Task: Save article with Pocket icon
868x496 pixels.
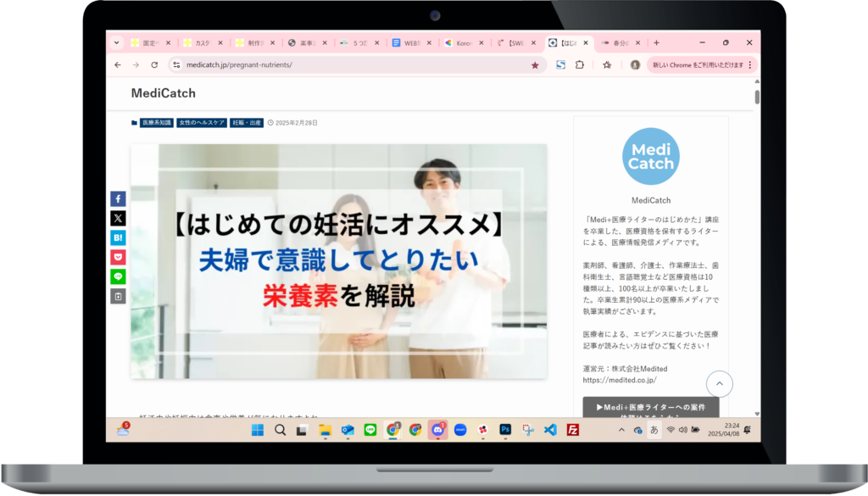Action: pyautogui.click(x=118, y=257)
